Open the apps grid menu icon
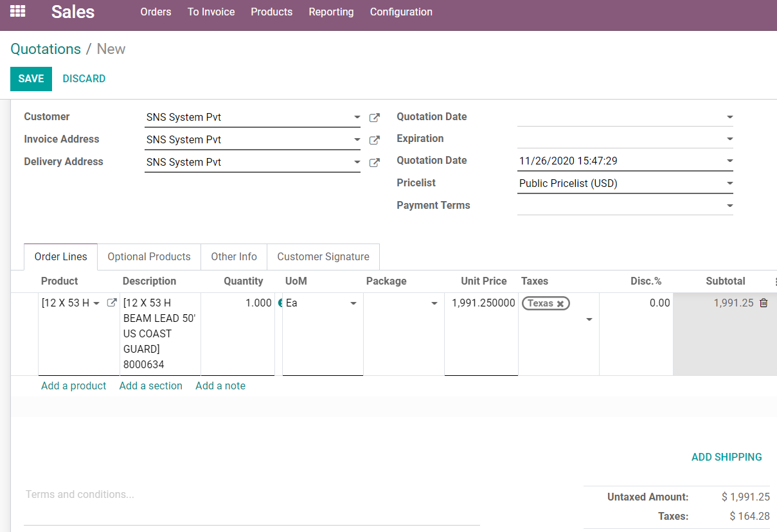 click(17, 12)
